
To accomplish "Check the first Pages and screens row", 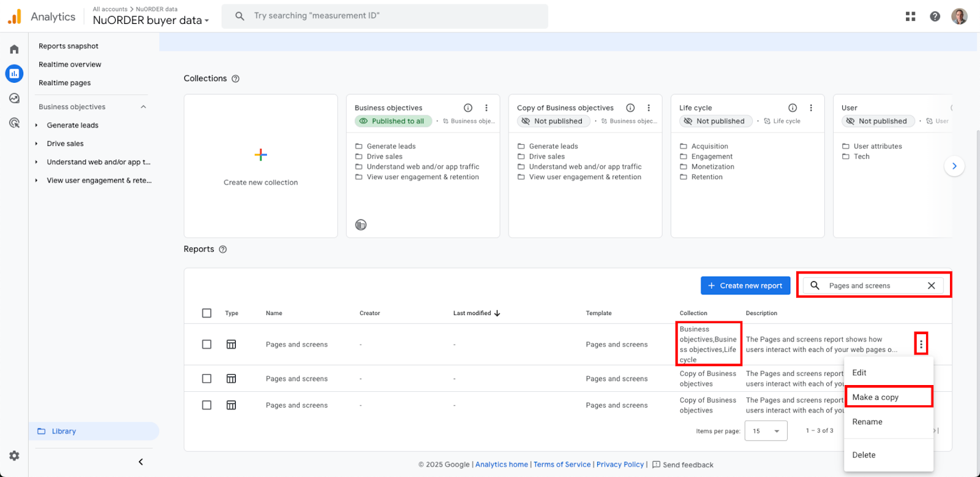I will click(x=206, y=345).
